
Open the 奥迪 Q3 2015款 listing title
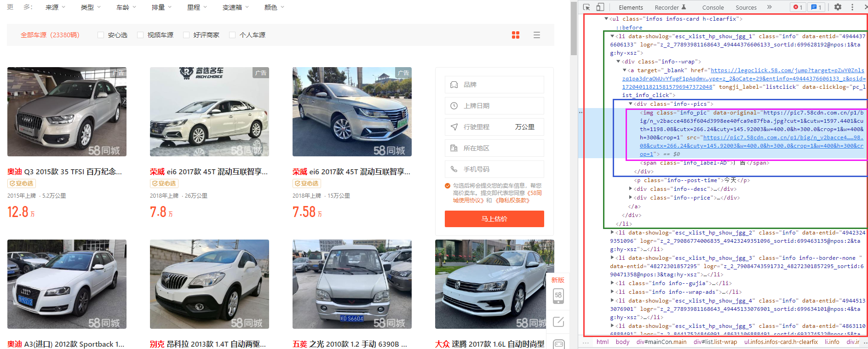(64, 172)
